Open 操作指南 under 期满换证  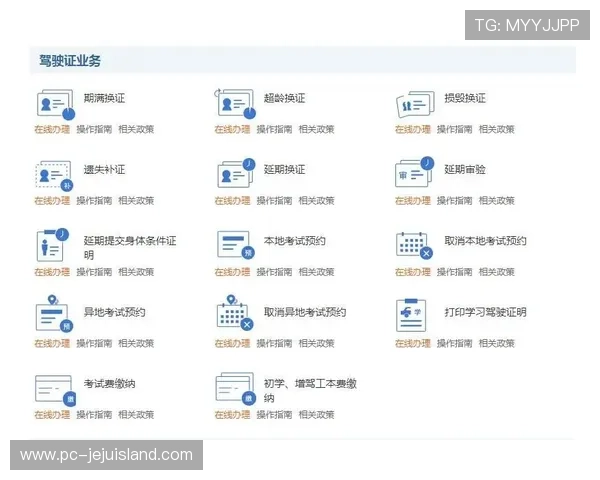click(94, 129)
